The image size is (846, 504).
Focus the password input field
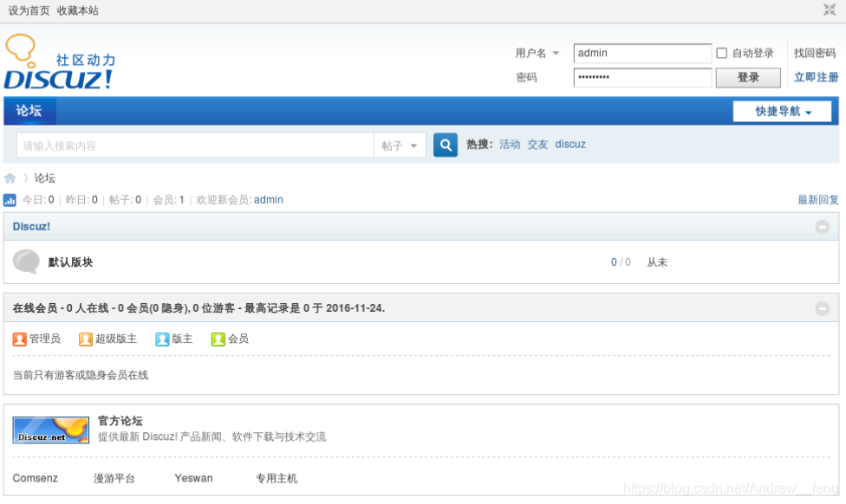click(x=642, y=78)
